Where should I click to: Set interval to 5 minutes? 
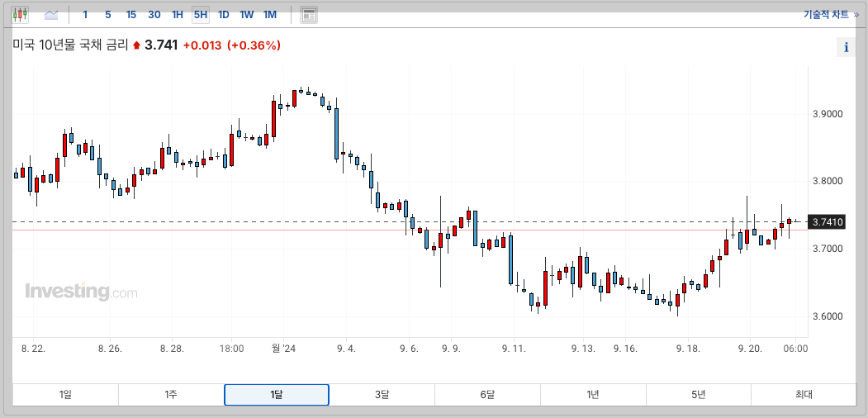point(108,15)
